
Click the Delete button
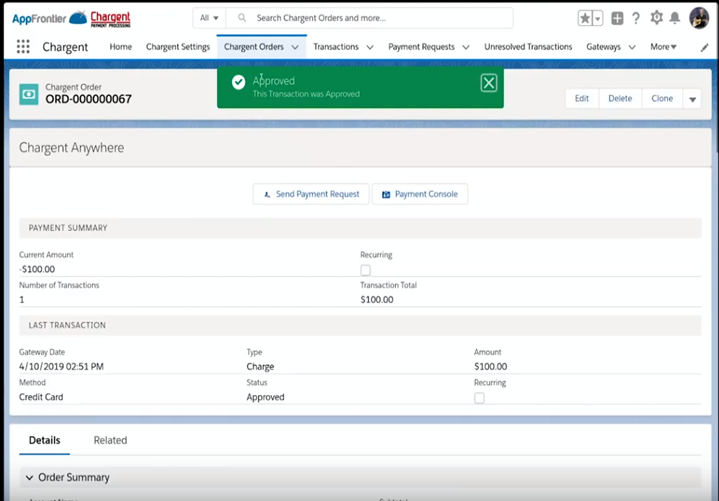point(620,99)
